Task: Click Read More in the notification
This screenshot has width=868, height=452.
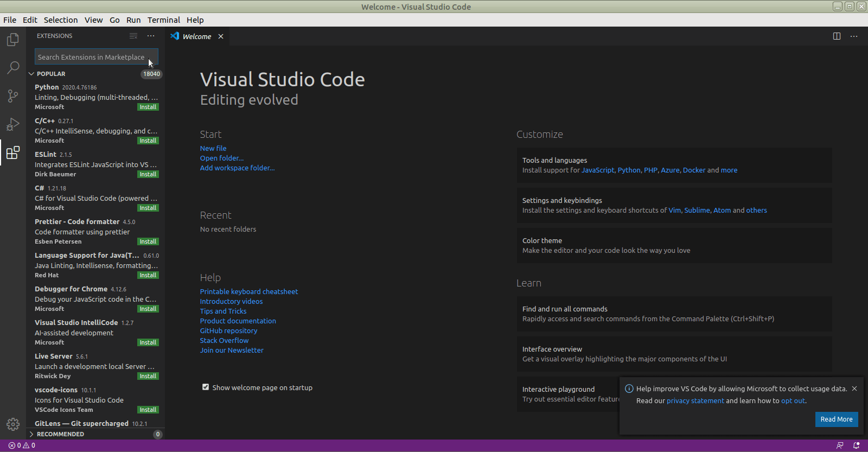Action: tap(837, 419)
